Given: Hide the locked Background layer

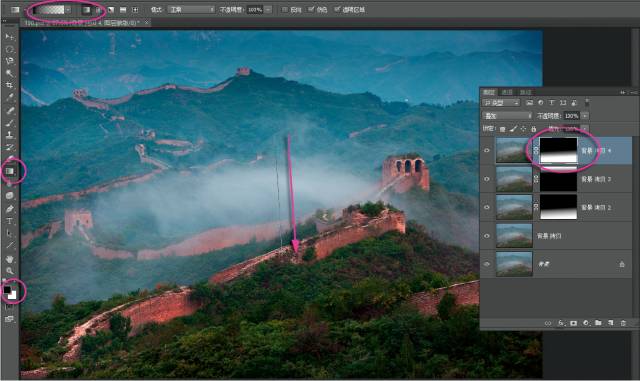Looking at the screenshot, I should [x=487, y=264].
